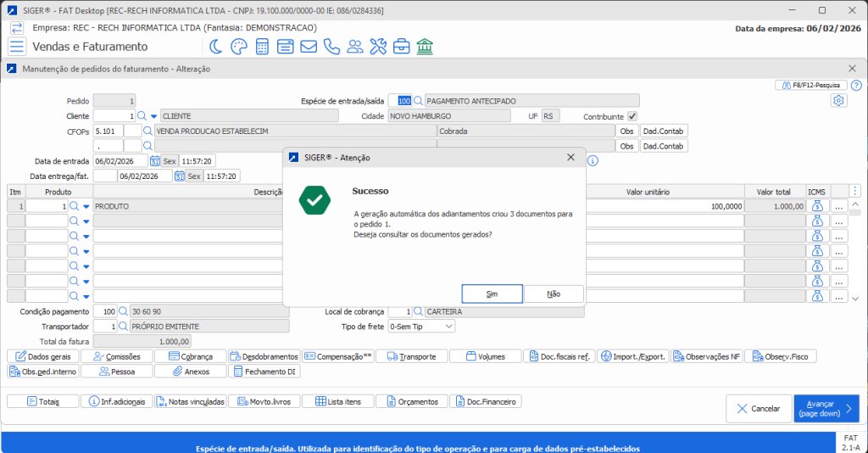Open the Data de entrada calendar picker

[155, 161]
